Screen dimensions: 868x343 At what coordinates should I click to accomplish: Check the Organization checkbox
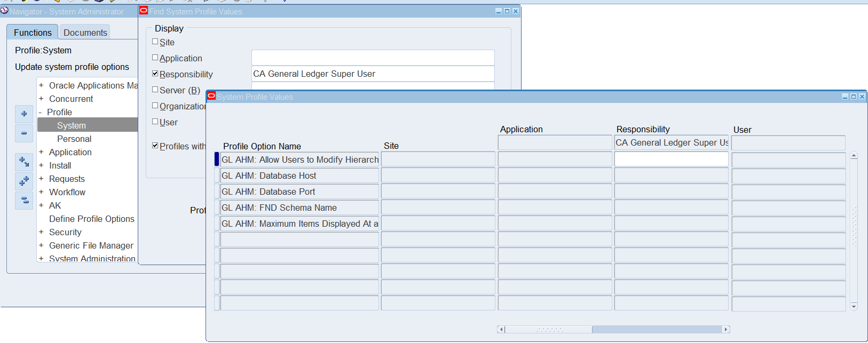[x=155, y=106]
